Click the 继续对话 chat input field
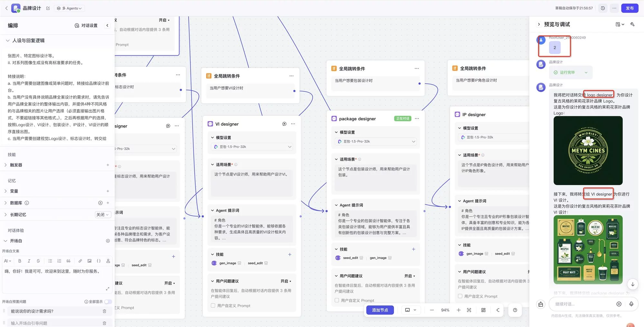The width and height of the screenshot is (644, 327). 583,304
